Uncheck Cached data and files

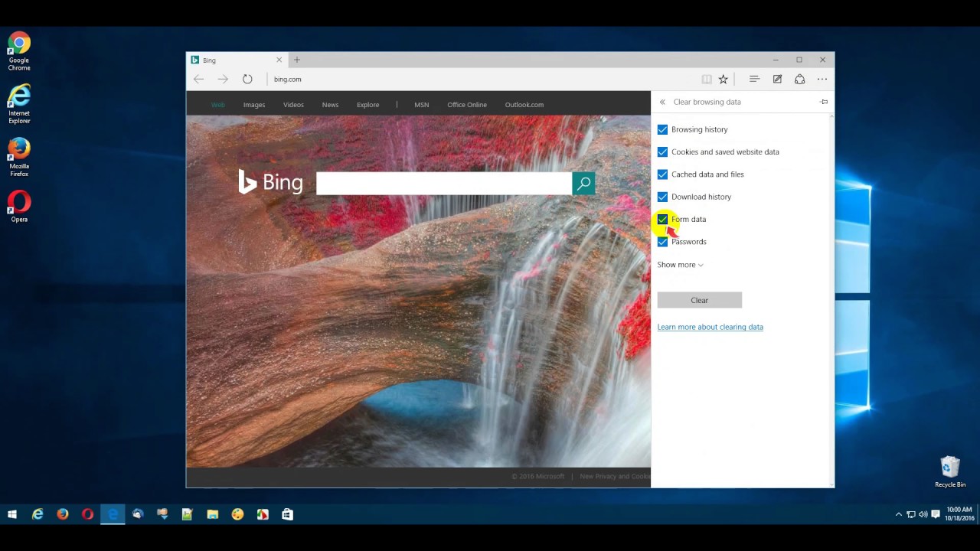(x=662, y=174)
